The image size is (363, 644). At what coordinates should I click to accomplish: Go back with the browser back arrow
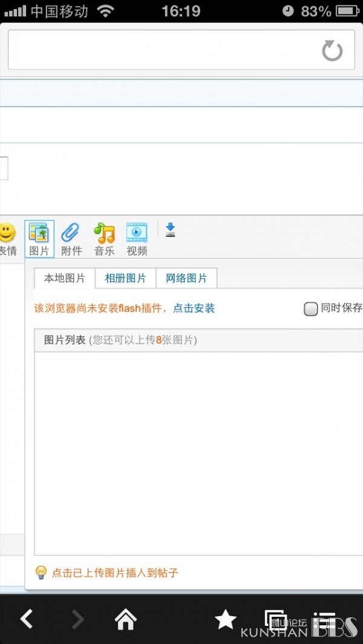point(27,619)
